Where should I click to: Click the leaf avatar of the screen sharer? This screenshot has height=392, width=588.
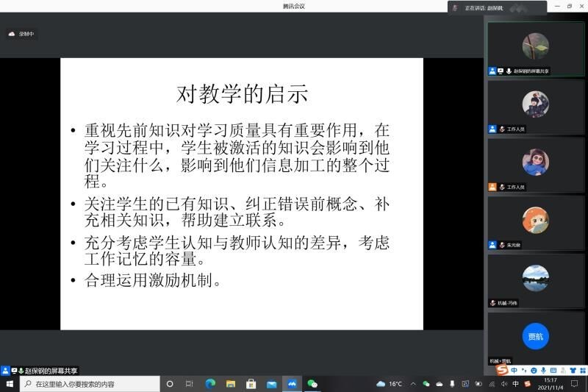coord(535,46)
